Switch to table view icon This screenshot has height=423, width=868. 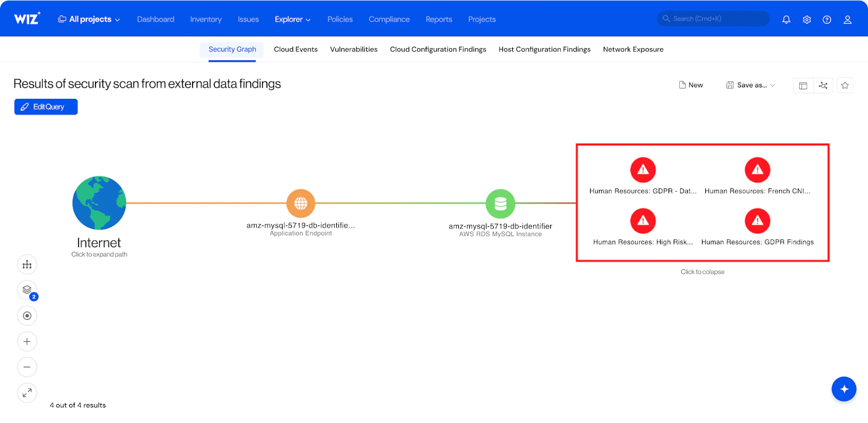[803, 85]
